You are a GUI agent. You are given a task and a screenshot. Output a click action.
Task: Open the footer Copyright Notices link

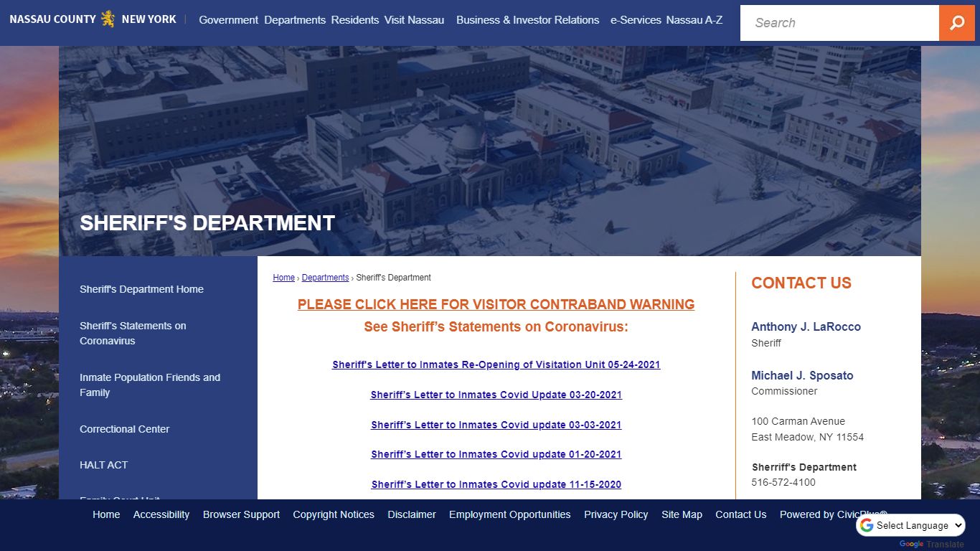(x=334, y=514)
